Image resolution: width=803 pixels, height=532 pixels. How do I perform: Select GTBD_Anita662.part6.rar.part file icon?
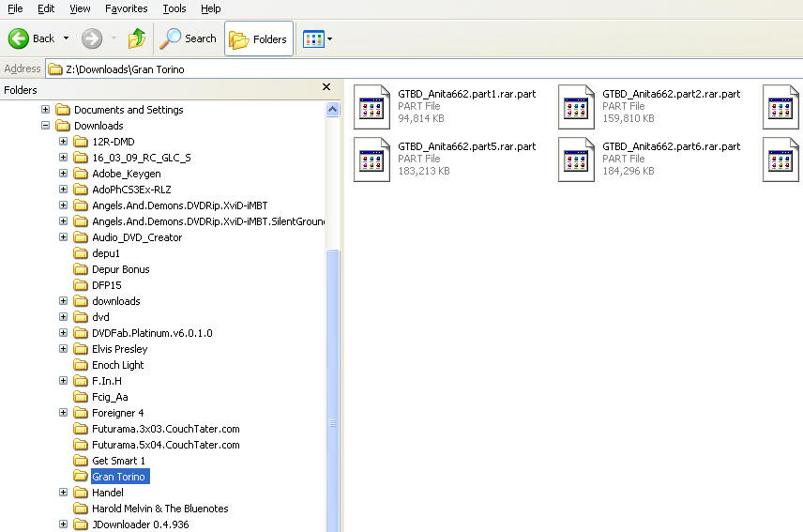(576, 159)
